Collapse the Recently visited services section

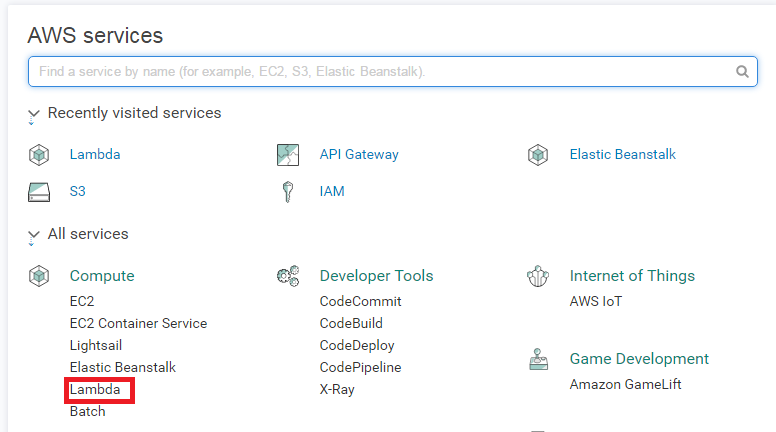33,116
